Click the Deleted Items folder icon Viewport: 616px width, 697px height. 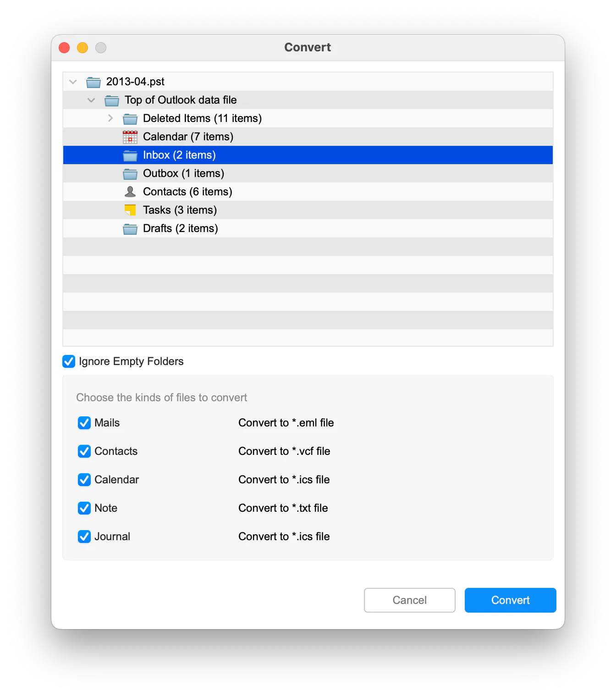(x=130, y=119)
